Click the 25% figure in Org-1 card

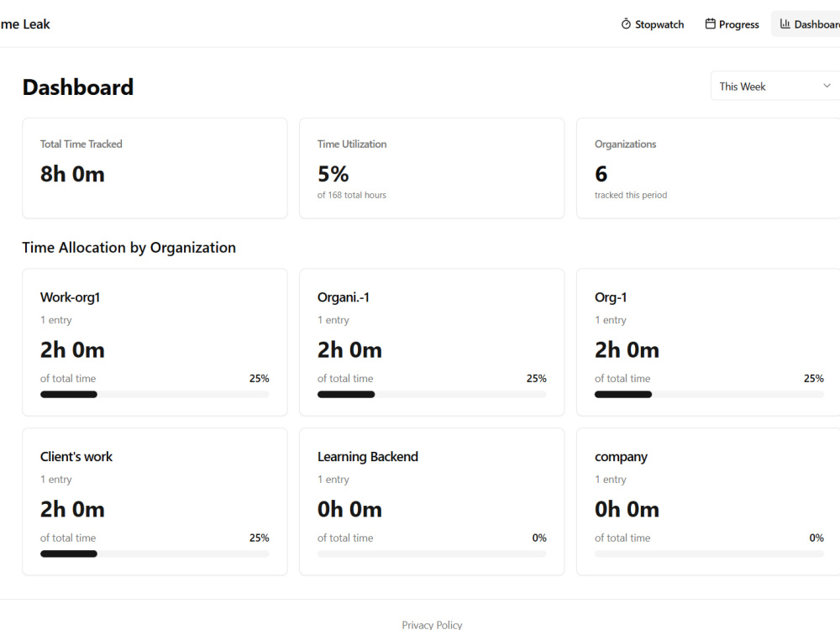pos(814,378)
